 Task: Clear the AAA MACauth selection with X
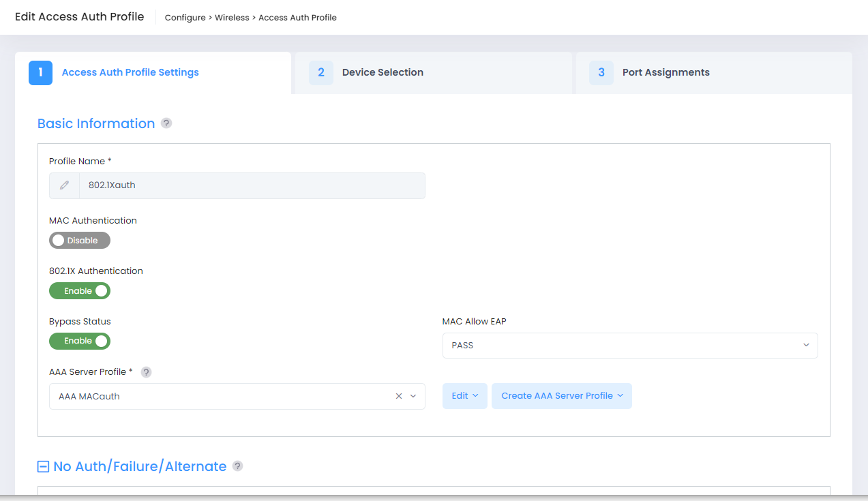(x=399, y=396)
